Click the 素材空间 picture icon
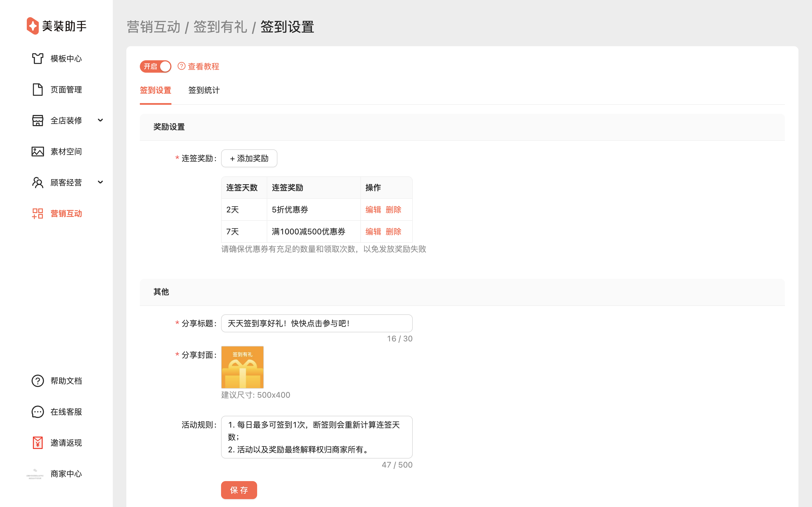This screenshot has height=507, width=812. coord(37,152)
